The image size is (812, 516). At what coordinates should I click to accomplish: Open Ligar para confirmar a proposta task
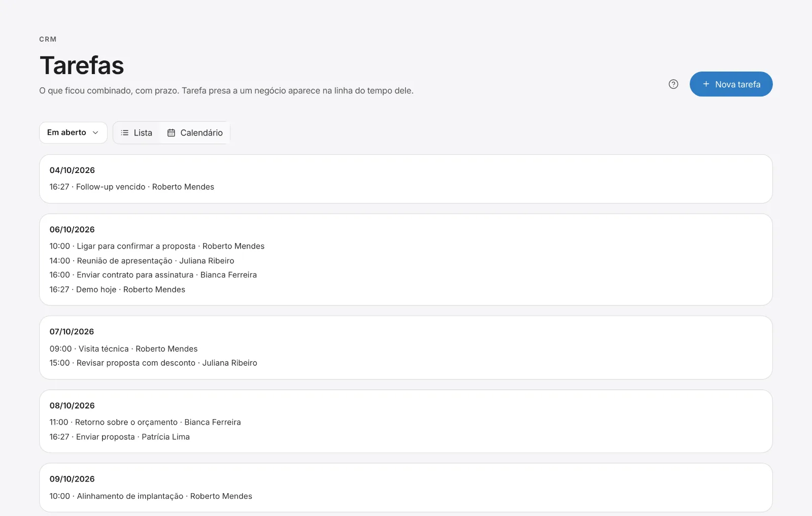coord(157,246)
